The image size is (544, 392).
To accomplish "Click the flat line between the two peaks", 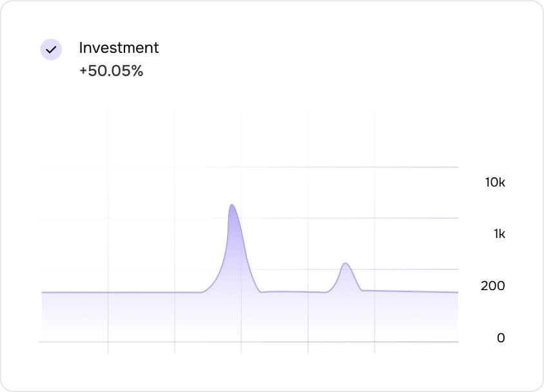I will point(293,292).
